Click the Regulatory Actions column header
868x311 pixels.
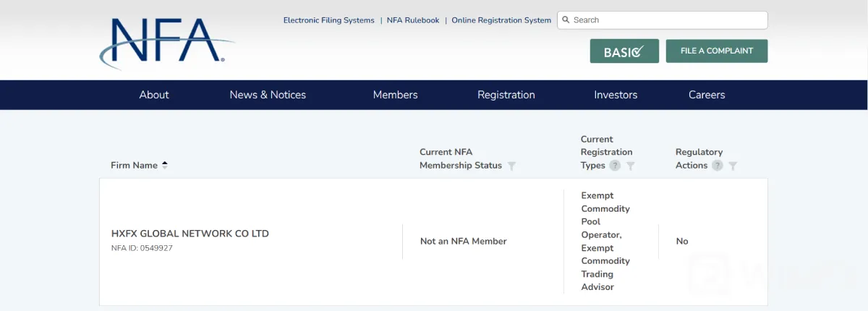(699, 158)
